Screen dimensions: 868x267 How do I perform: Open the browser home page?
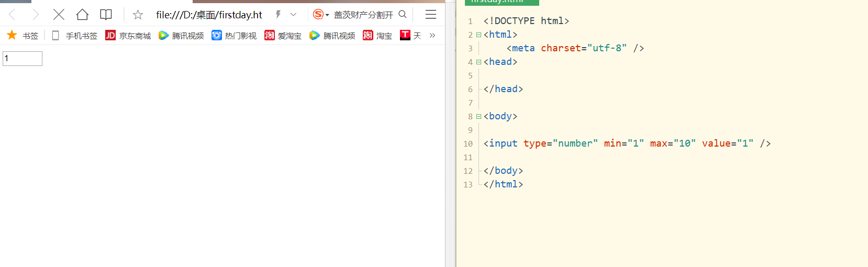coord(82,15)
